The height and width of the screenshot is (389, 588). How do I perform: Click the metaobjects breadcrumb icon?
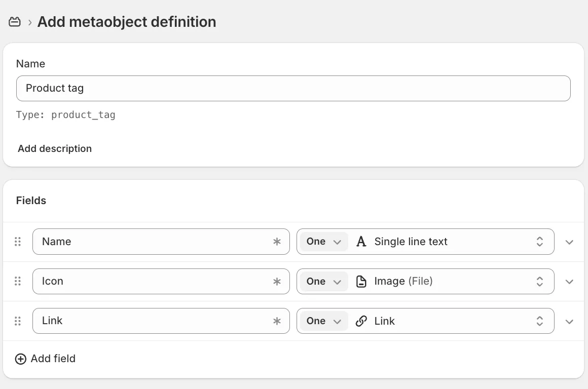15,22
